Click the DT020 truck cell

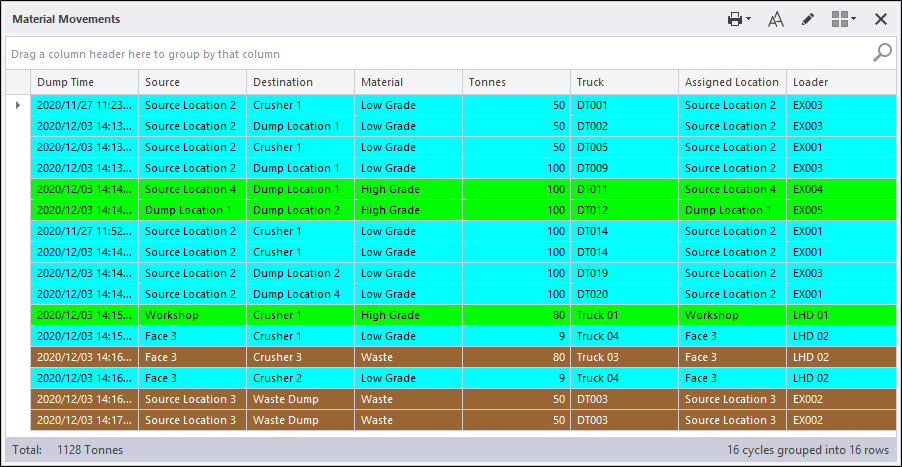tap(624, 294)
